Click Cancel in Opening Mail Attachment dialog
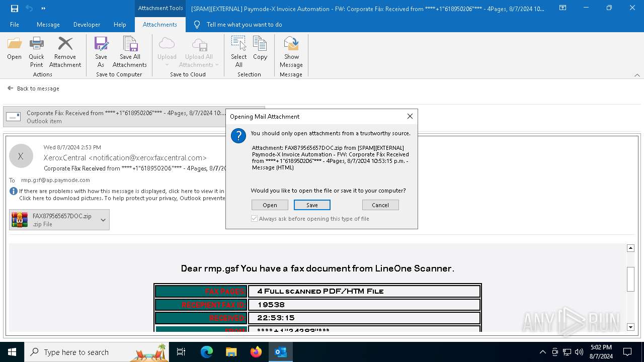 [380, 205]
